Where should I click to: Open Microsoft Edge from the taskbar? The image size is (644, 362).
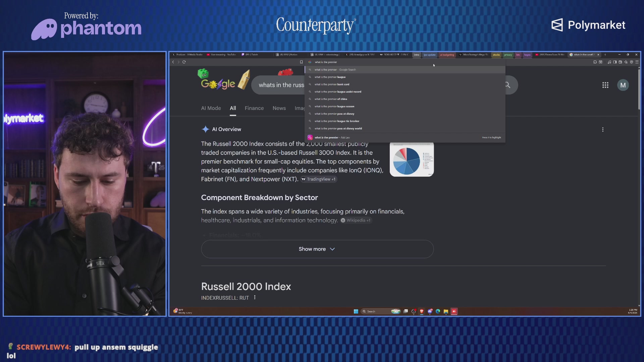click(438, 311)
